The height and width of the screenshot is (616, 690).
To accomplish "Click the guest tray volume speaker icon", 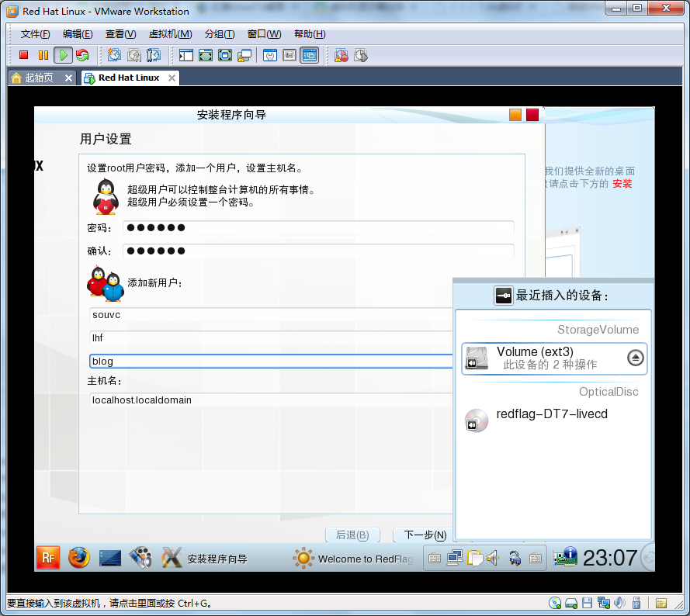I will [494, 559].
